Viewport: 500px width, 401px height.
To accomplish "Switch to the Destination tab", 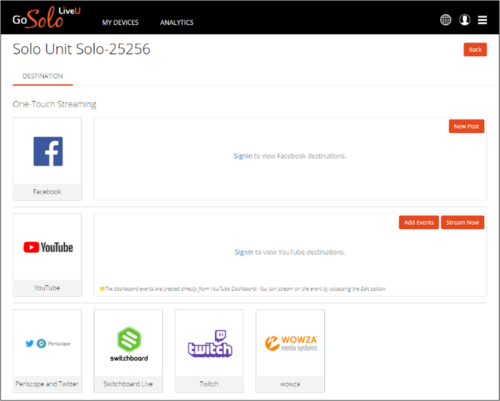I will [43, 76].
